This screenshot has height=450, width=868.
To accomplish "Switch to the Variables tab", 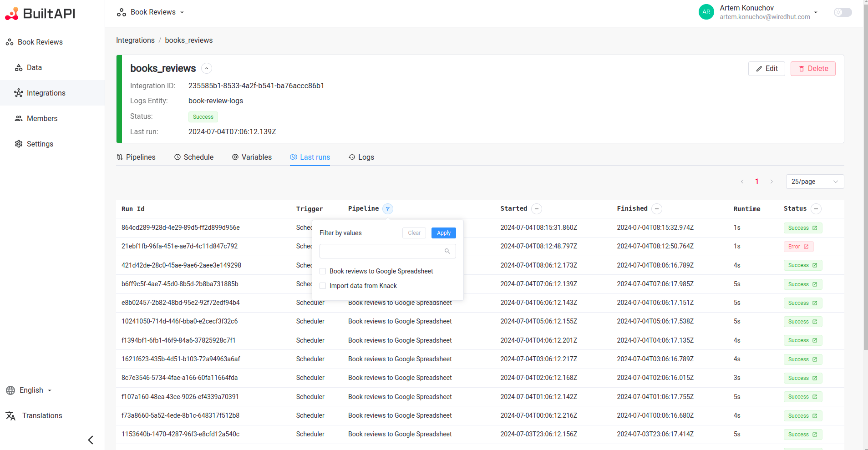I will 252,157.
